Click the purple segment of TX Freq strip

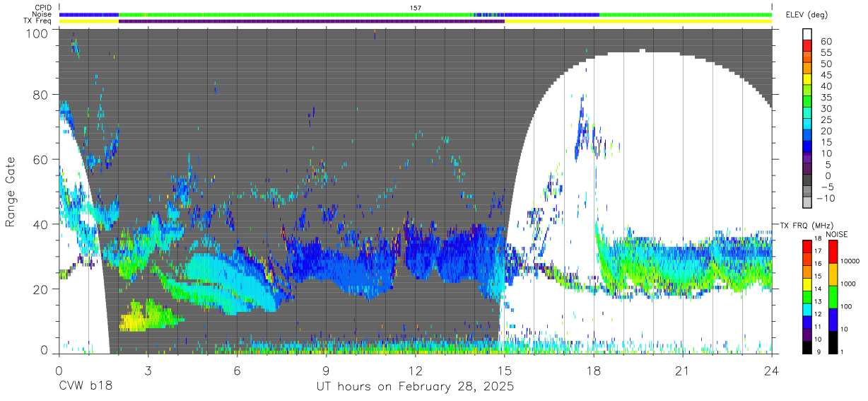tap(312, 21)
